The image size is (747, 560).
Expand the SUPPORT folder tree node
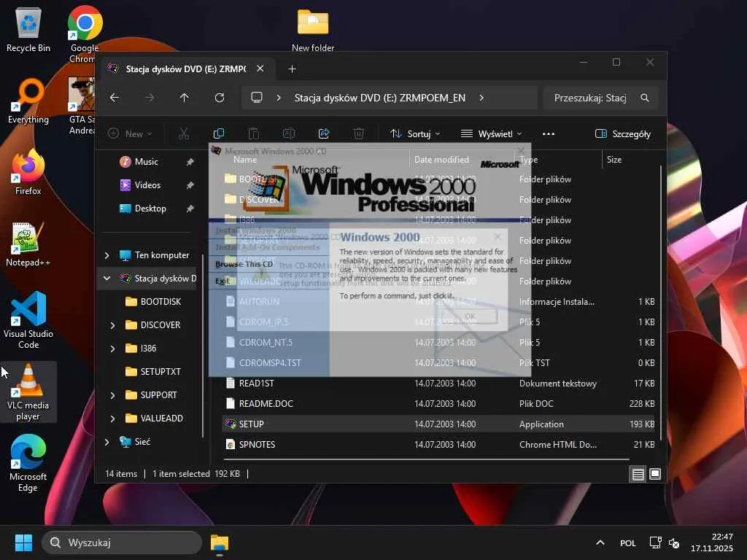[x=112, y=394]
